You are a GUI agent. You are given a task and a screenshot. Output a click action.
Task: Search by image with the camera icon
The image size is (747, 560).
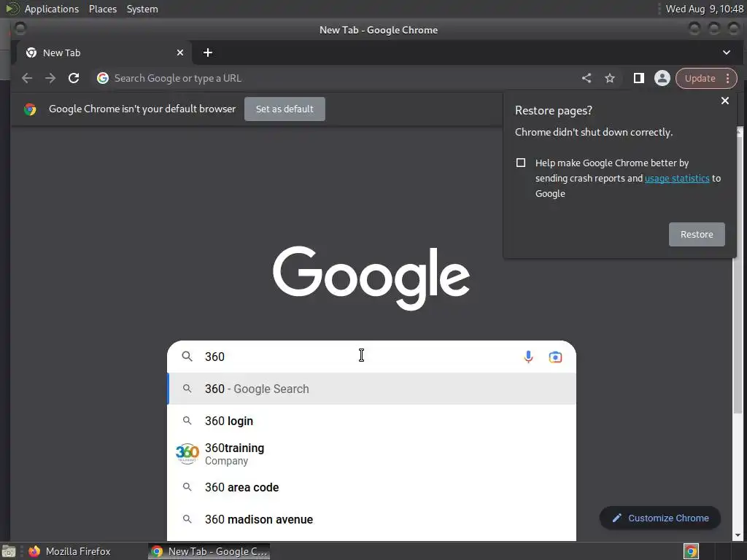pyautogui.click(x=555, y=357)
